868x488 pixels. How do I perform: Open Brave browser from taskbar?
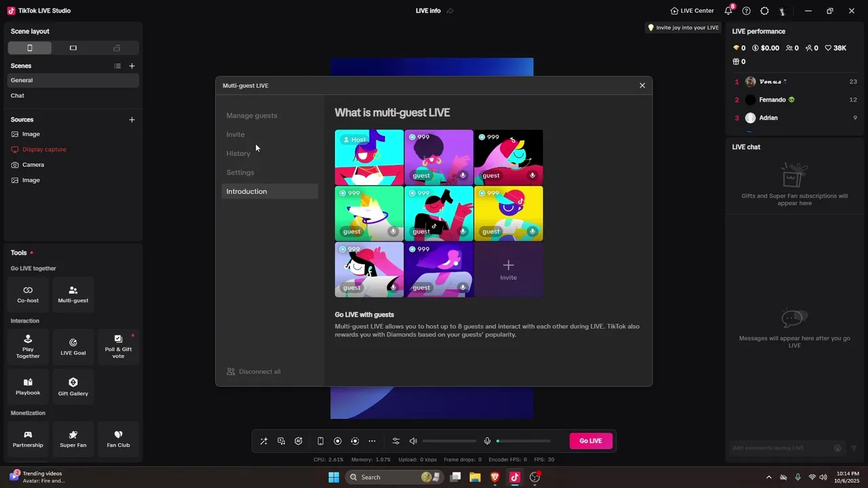click(494, 477)
